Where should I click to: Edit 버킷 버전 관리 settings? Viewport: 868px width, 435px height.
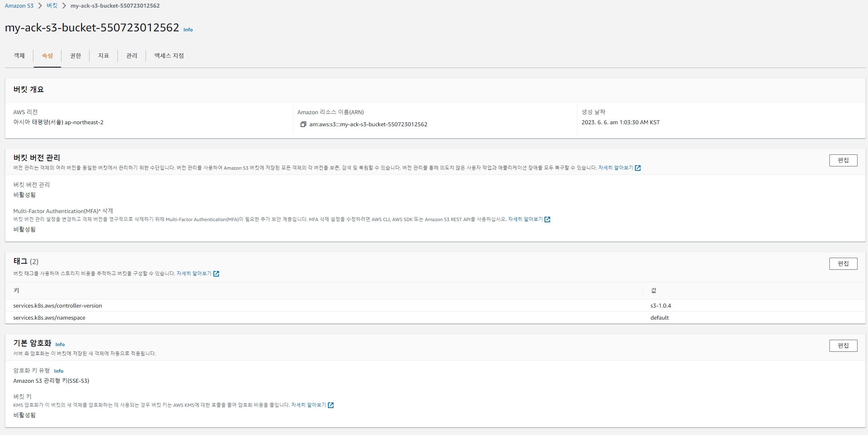843,160
